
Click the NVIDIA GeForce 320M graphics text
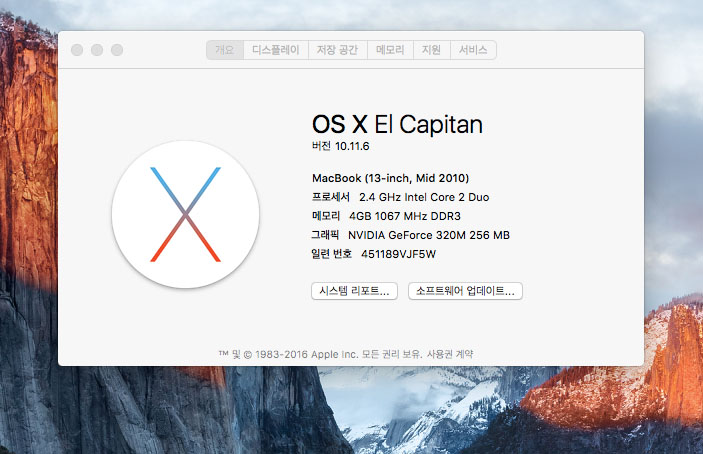click(435, 235)
